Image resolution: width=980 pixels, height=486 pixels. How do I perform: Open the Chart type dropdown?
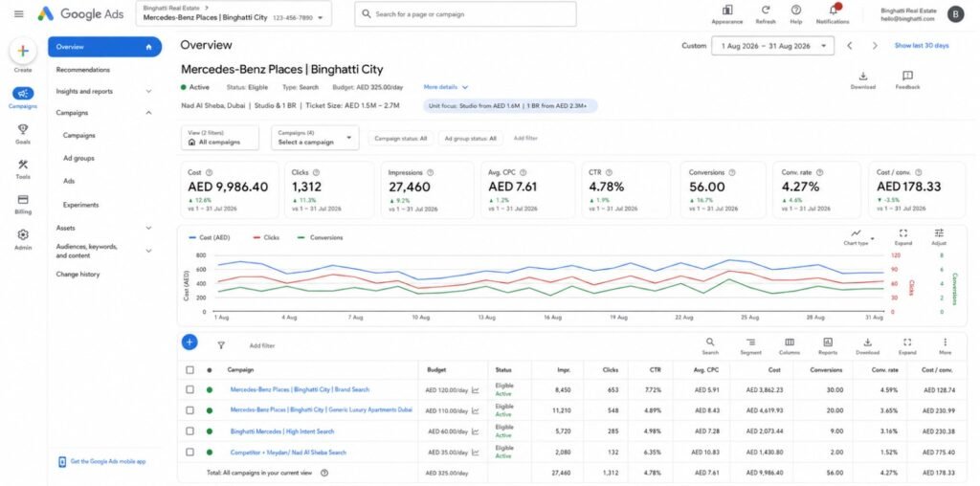coord(858,237)
